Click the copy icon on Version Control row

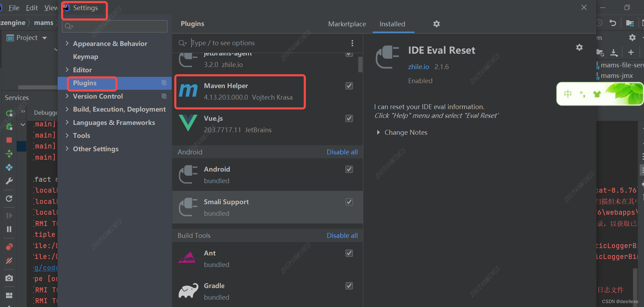(164, 96)
